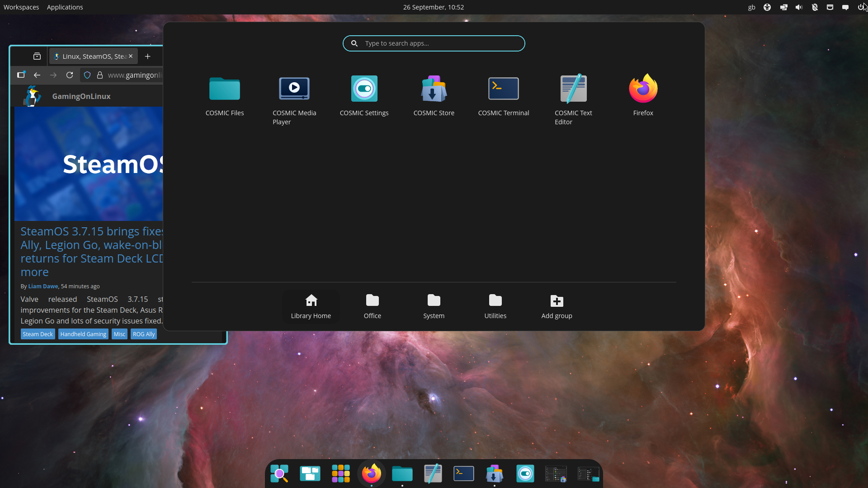
Task: Click the Firefox forward arrow button
Action: point(53,75)
